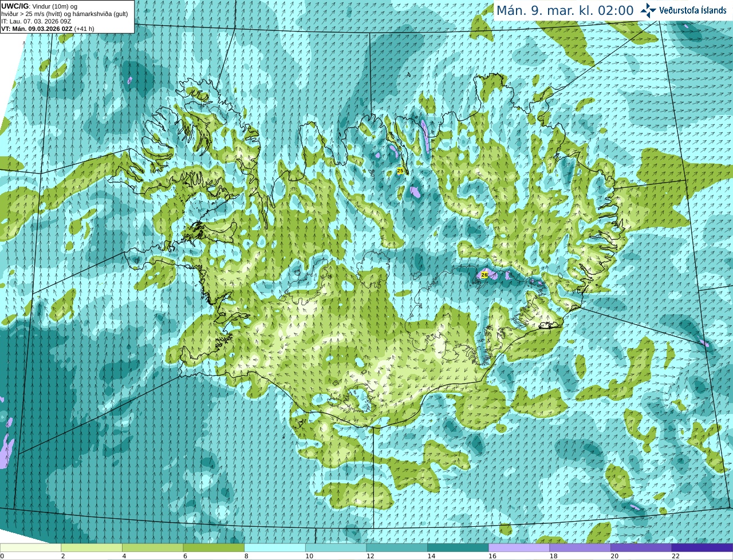Pick the 20–22 violet legend swatch
The width and height of the screenshot is (733, 560).
pos(641,547)
